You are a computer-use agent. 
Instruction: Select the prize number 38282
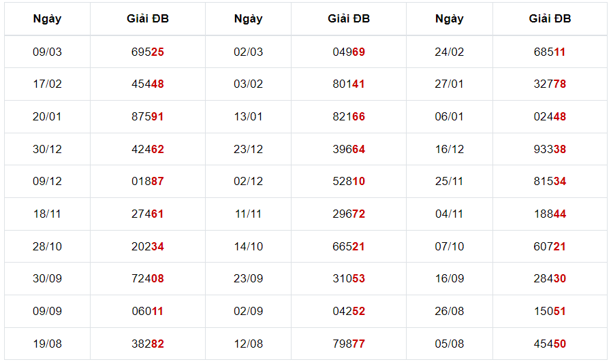[x=147, y=344]
